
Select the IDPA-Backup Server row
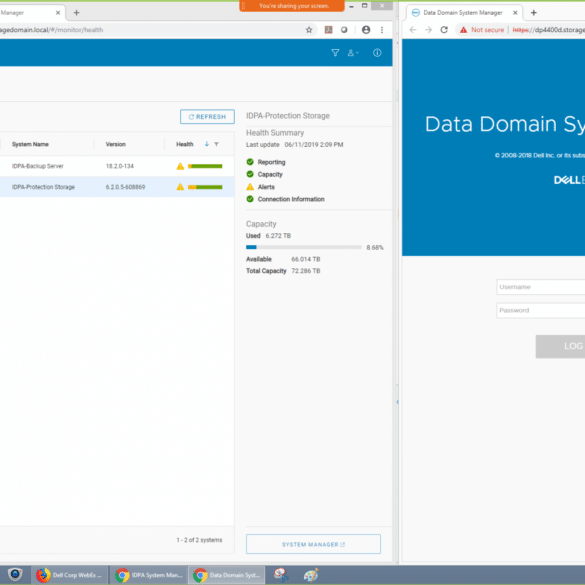coord(117,166)
